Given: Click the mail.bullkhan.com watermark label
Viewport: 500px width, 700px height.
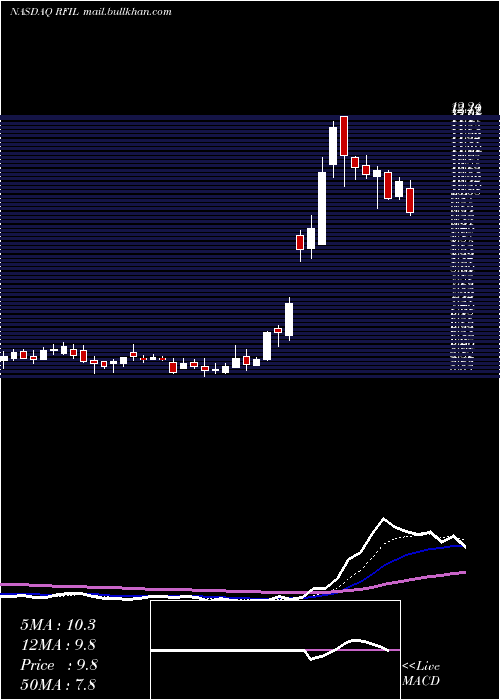Looking at the screenshot, I should pyautogui.click(x=127, y=12).
